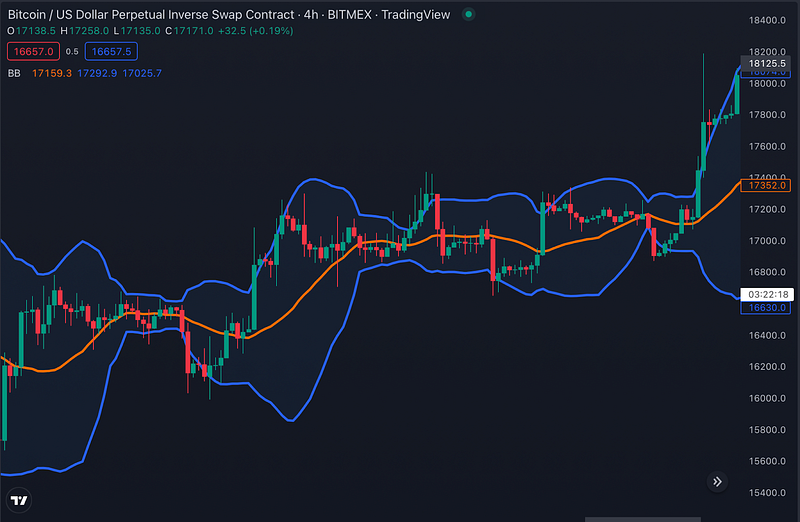
Task: Click the 17000.0 price axis label
Action: coord(767,241)
